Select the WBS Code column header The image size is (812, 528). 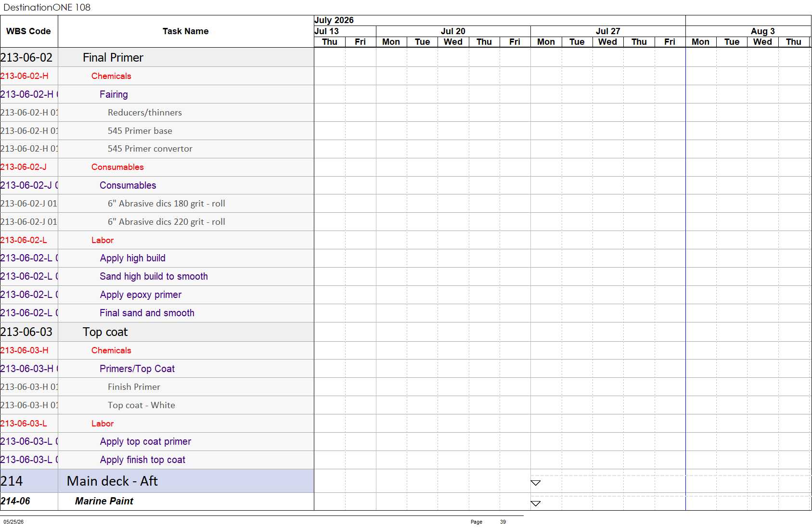tap(28, 31)
